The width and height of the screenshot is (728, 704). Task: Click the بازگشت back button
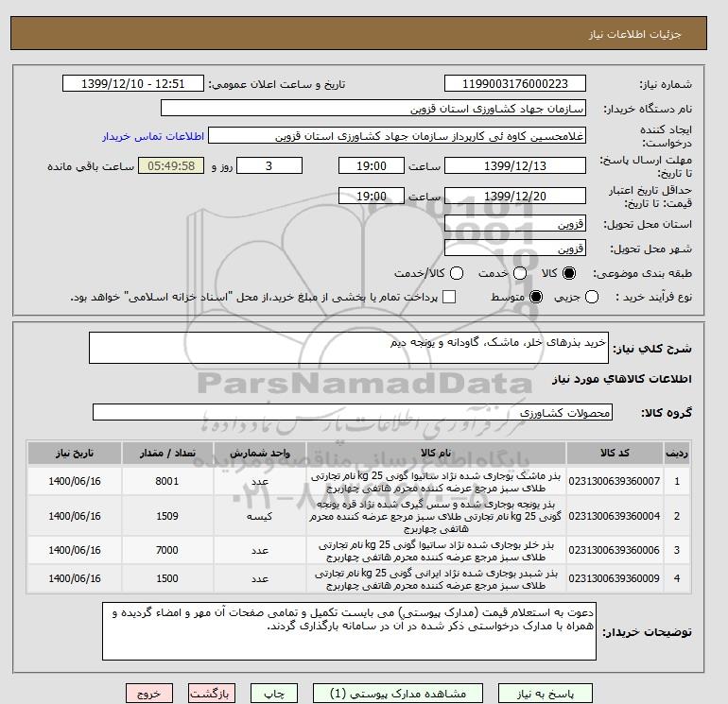tap(212, 694)
